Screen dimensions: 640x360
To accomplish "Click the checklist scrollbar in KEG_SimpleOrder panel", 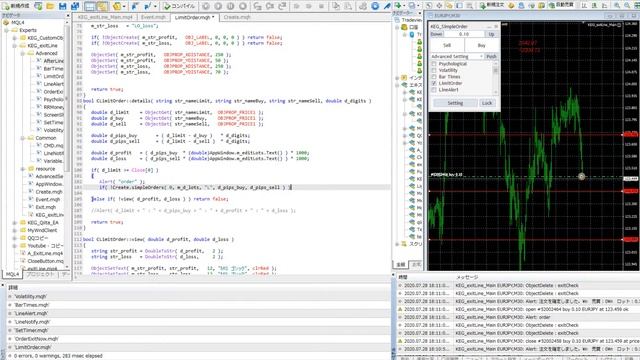I will 496,78.
